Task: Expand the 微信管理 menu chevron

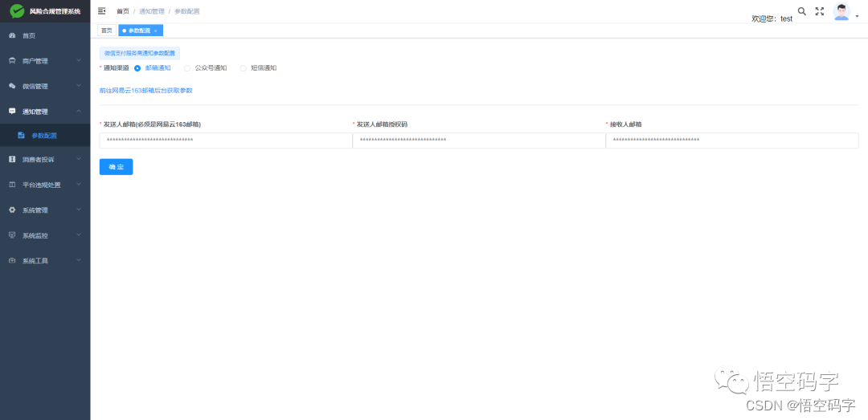Action: tap(79, 86)
